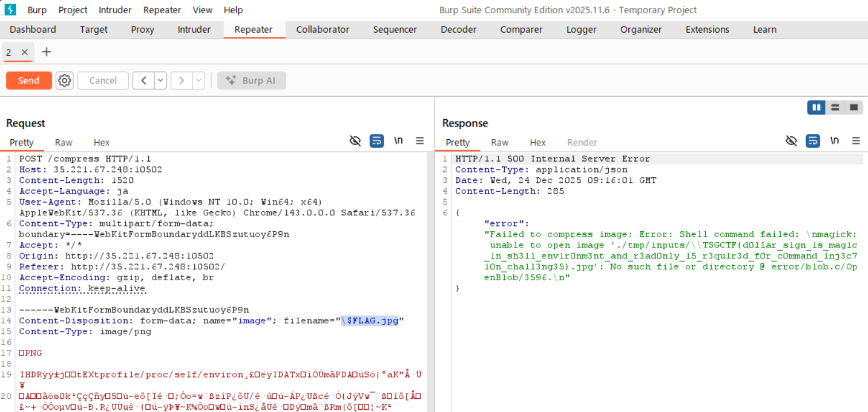Click the Request panel scrollbar
Viewport: 868px width, 412px height.
coord(429,282)
